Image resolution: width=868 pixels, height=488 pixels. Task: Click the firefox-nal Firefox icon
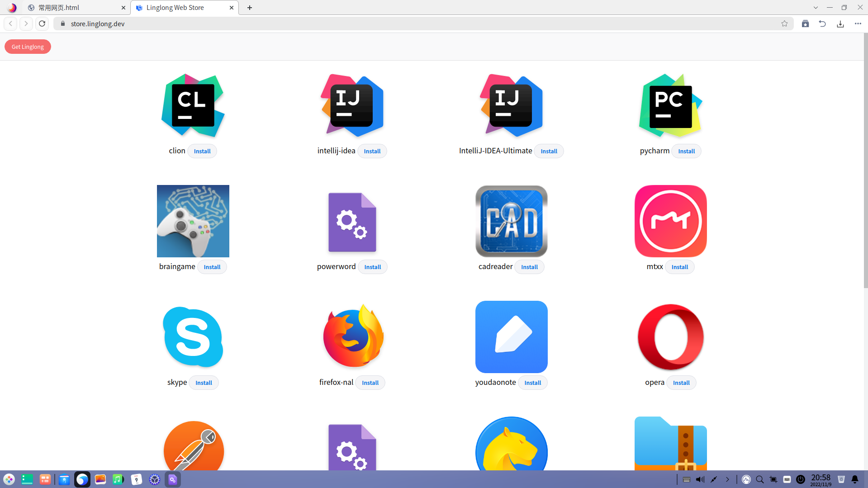pos(353,336)
